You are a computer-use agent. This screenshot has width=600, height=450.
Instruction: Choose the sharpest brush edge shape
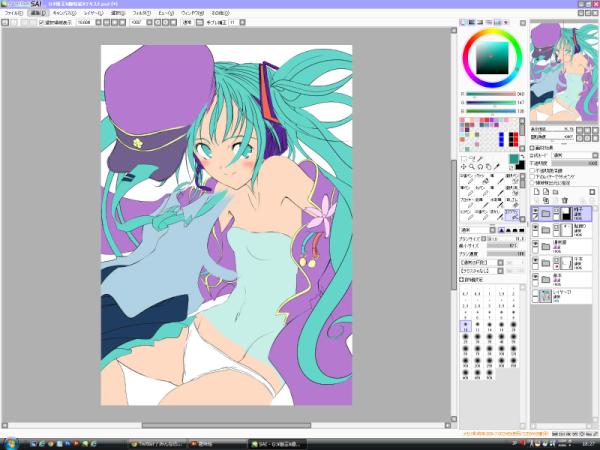point(501,230)
